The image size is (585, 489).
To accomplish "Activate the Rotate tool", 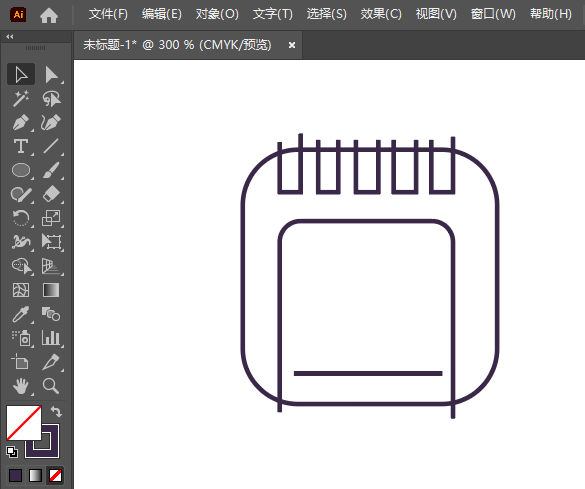I will 21,218.
